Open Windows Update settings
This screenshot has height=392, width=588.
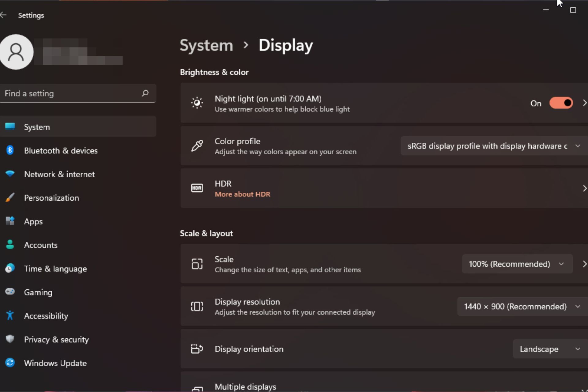click(x=55, y=363)
